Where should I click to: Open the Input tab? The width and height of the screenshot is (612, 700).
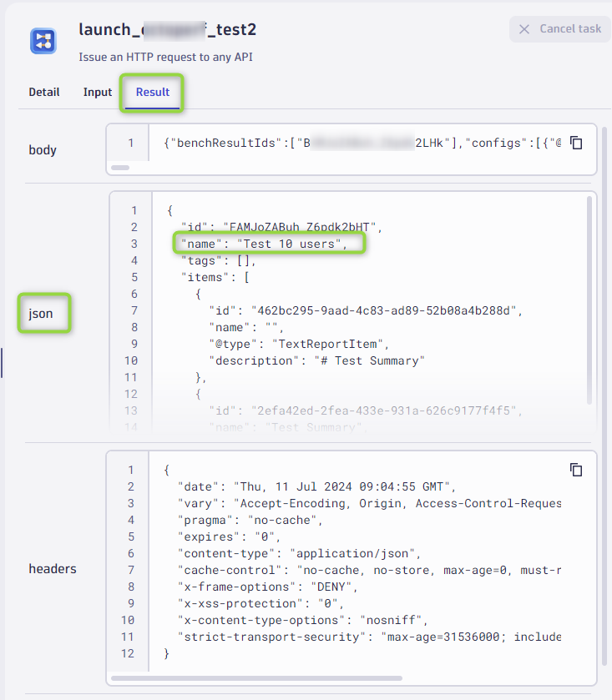click(x=98, y=92)
